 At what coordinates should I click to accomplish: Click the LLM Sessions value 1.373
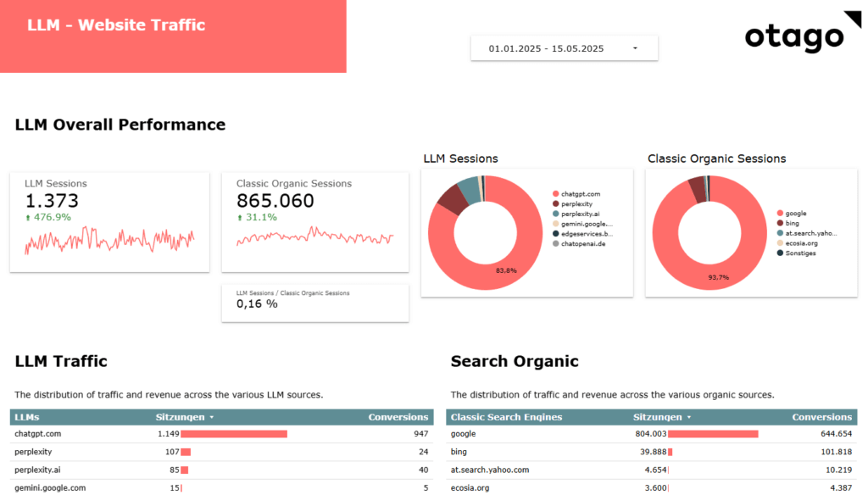(52, 200)
